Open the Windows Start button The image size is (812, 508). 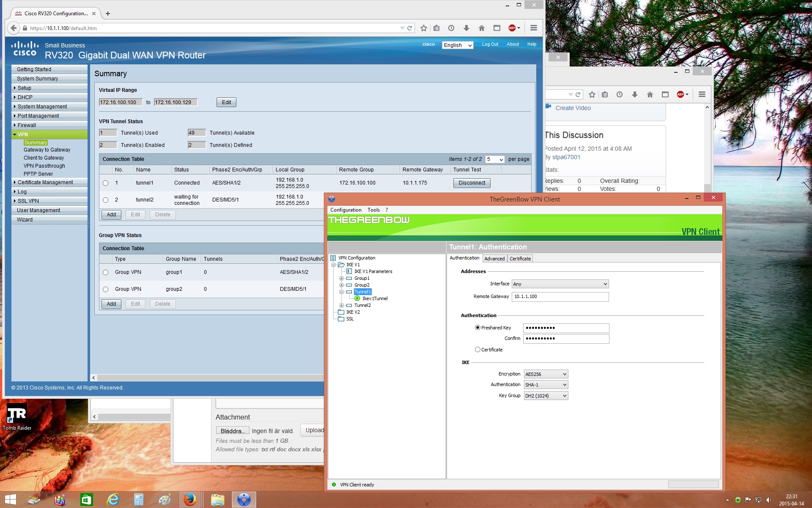tap(10, 500)
